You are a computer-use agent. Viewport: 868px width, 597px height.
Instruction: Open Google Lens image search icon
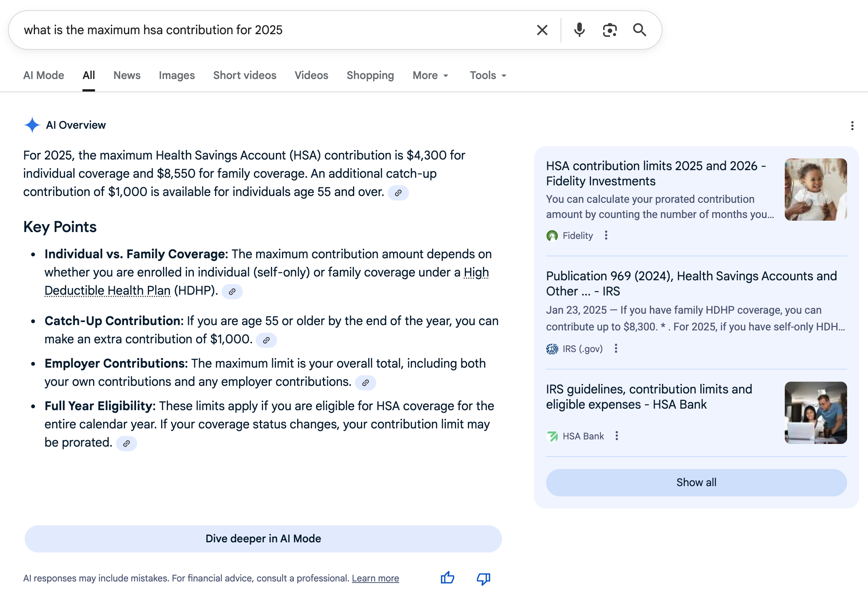point(610,30)
